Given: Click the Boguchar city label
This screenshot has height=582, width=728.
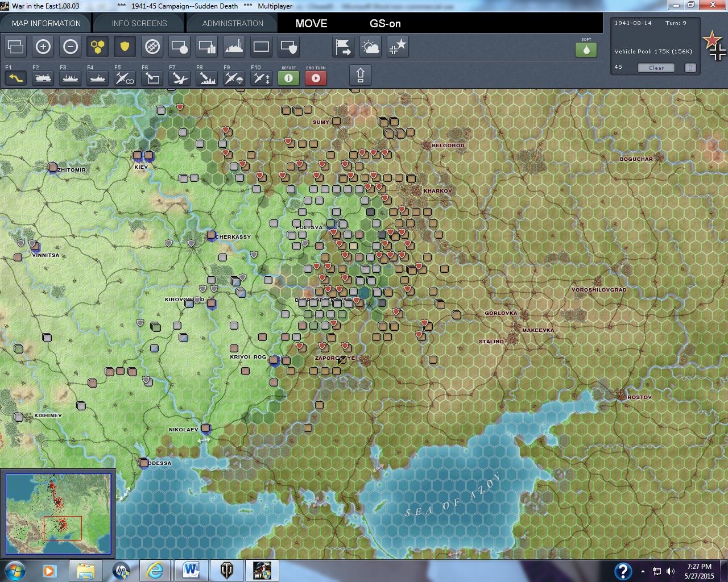Looking at the screenshot, I should [x=636, y=159].
